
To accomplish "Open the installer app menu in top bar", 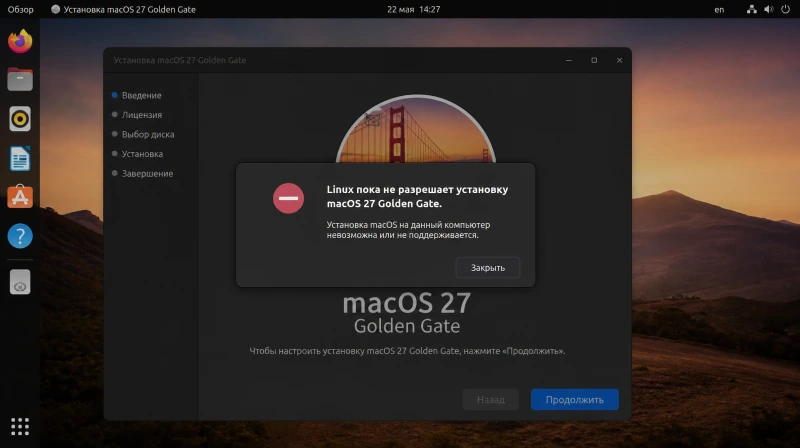I will (123, 9).
